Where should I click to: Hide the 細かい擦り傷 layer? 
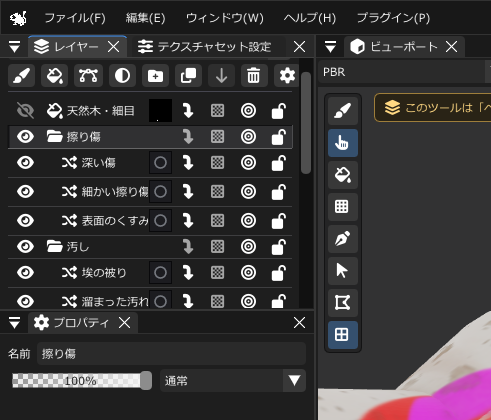[25, 192]
